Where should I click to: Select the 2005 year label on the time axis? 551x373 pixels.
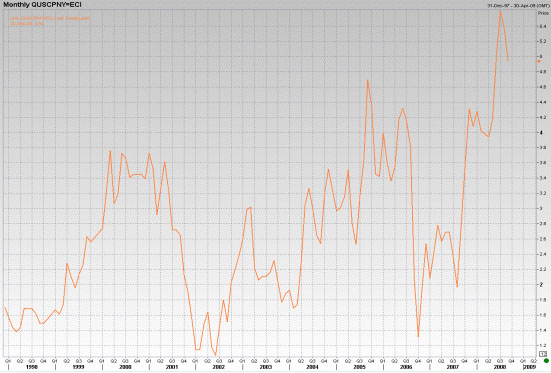coord(359,367)
